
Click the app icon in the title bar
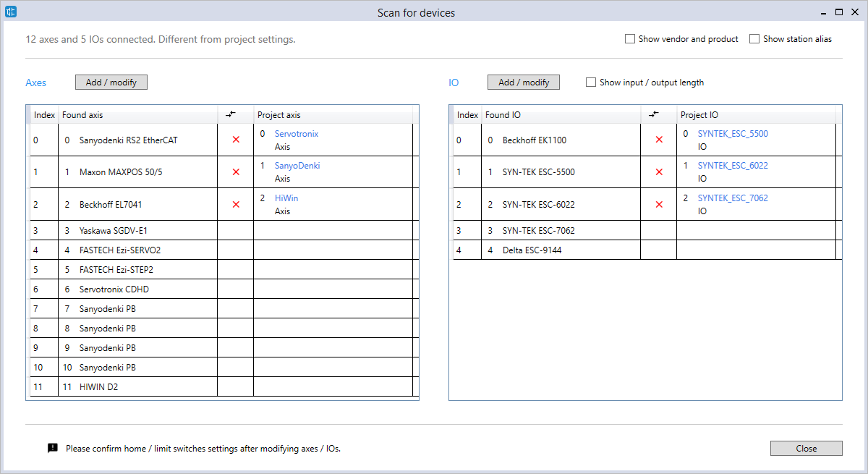[11, 12]
